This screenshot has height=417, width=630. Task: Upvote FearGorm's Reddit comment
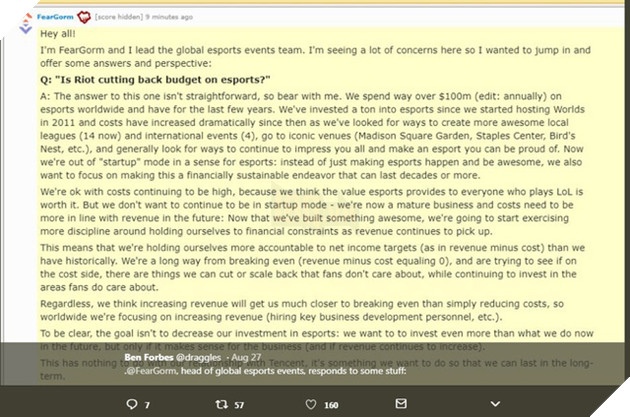tap(27, 17)
